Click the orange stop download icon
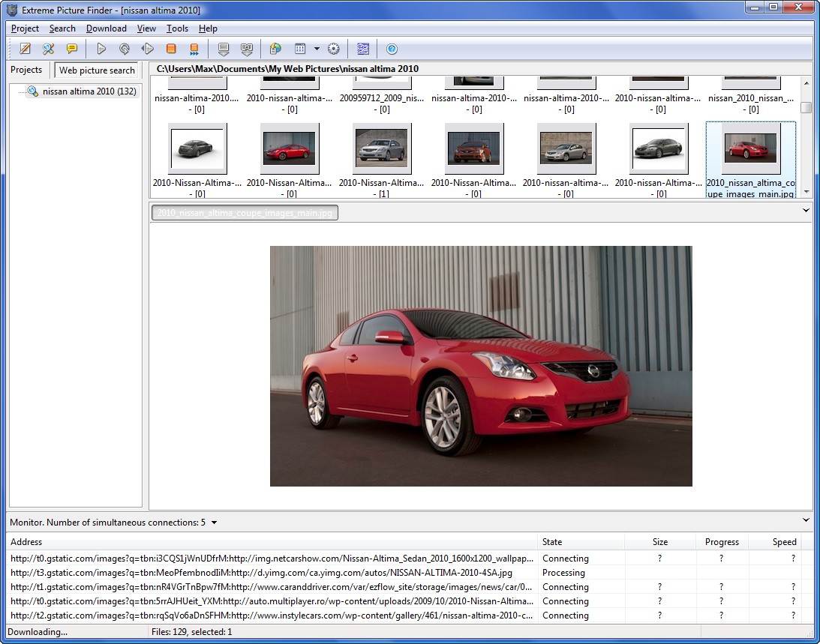820x644 pixels. pos(171,49)
